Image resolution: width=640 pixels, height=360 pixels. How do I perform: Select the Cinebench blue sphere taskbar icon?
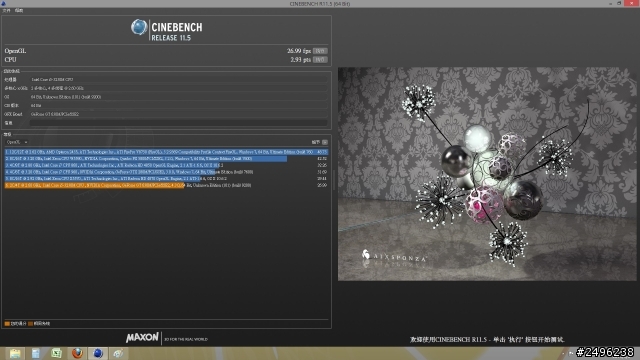coord(98,353)
